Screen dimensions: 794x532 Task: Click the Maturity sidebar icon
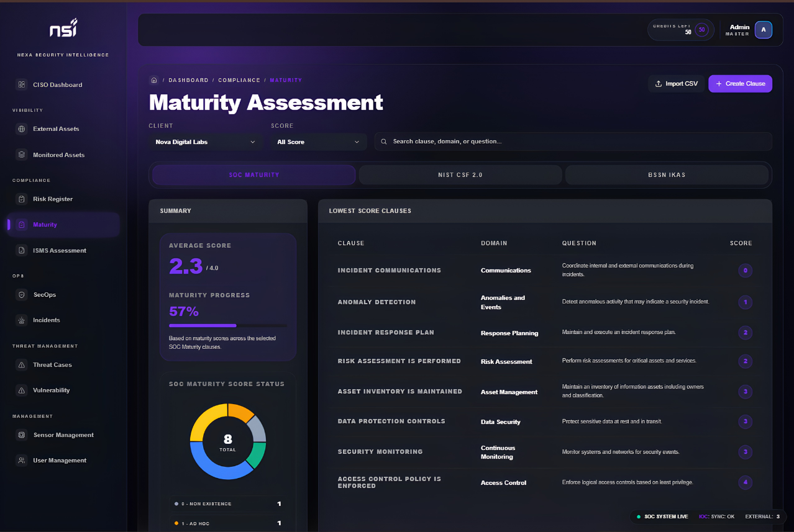[22, 225]
